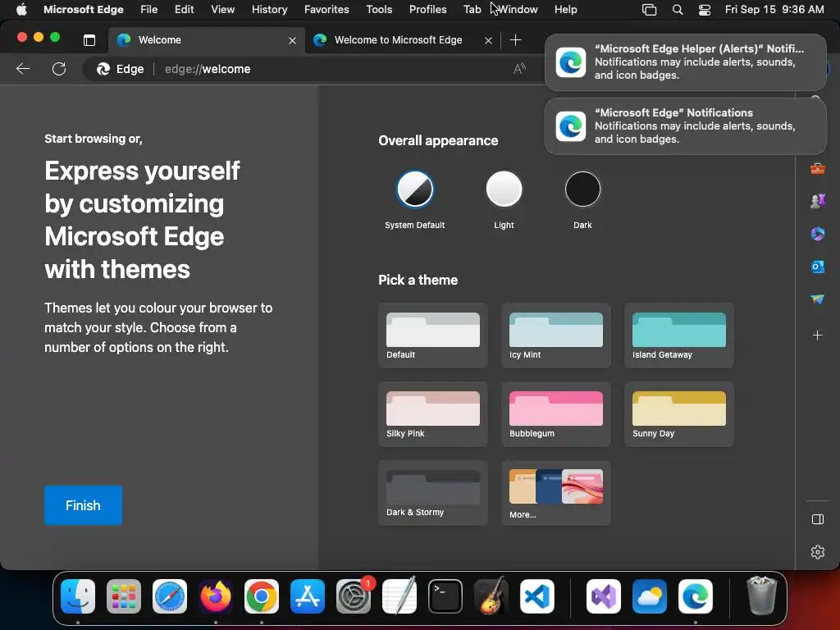Open the "Microsoft Edge" Notifications banner
Screen dimensions: 840x630
685,126
